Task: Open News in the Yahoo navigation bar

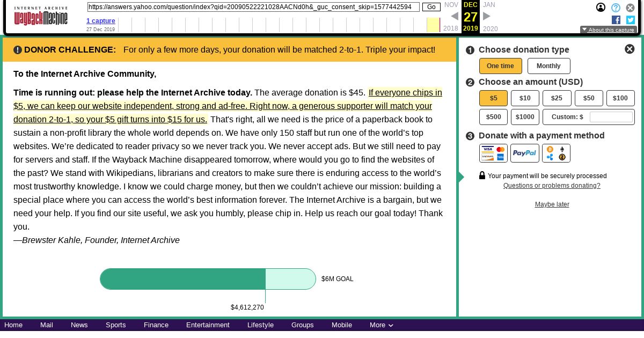Action: pos(79,325)
